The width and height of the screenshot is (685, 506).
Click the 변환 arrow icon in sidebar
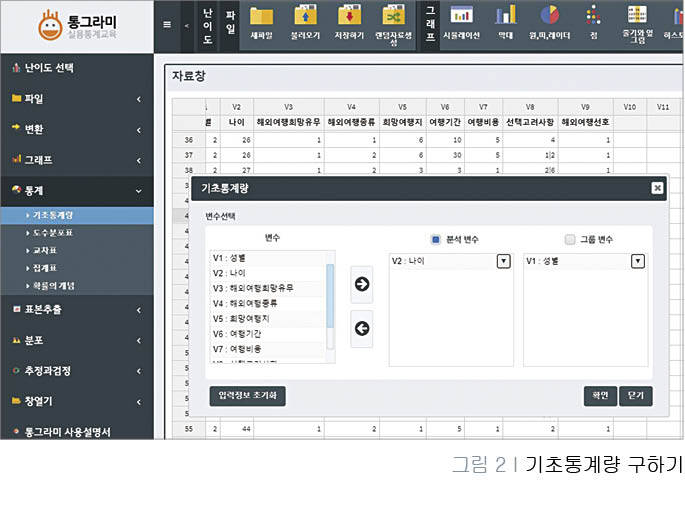coord(16,127)
